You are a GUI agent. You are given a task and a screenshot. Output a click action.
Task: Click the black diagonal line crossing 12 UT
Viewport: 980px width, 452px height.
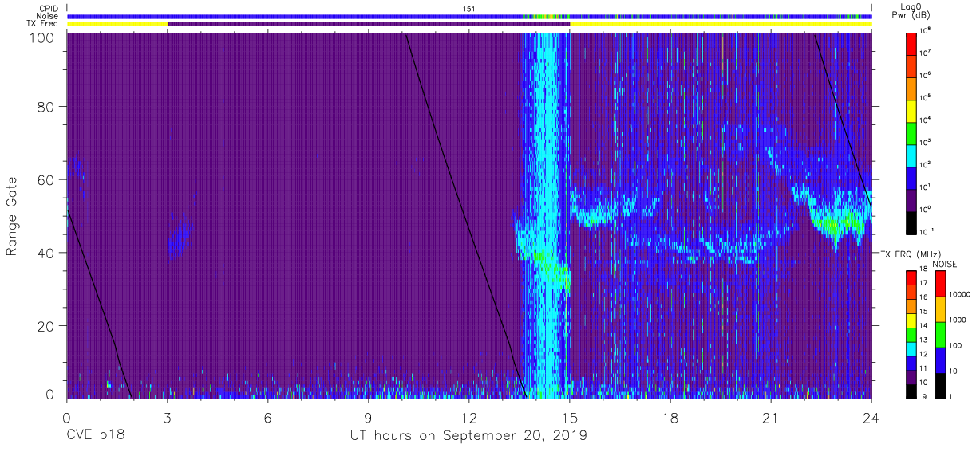coord(465,214)
